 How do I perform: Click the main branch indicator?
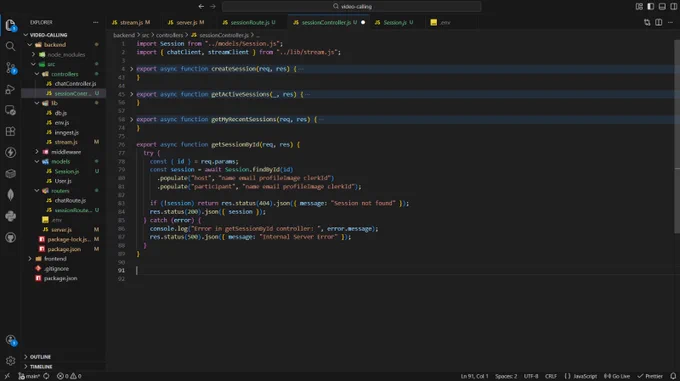[x=29, y=376]
